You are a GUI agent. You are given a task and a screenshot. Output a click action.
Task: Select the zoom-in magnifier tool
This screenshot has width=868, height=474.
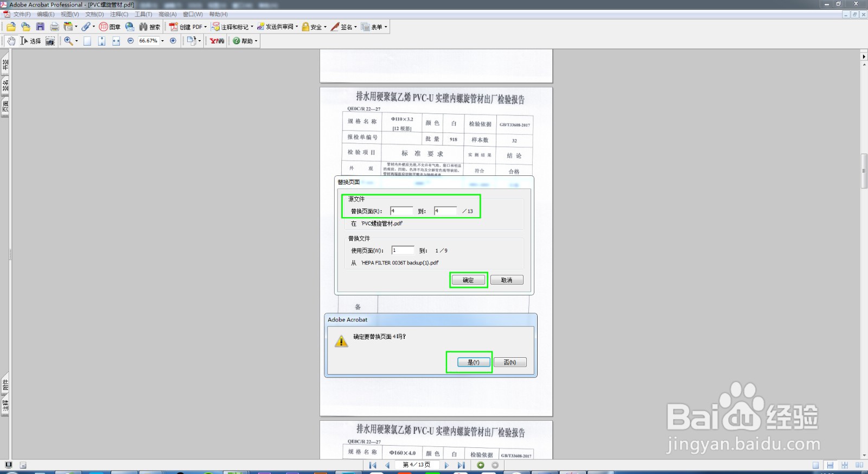click(x=68, y=41)
